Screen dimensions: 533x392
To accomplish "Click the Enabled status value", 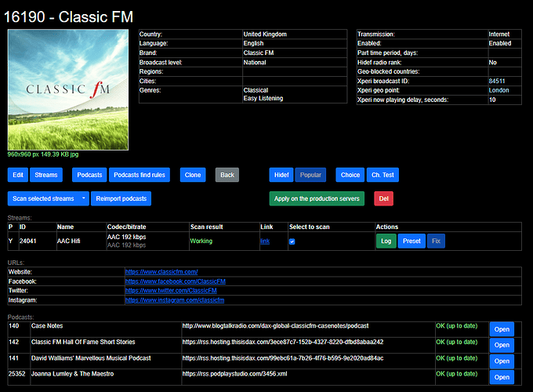I will (500, 43).
